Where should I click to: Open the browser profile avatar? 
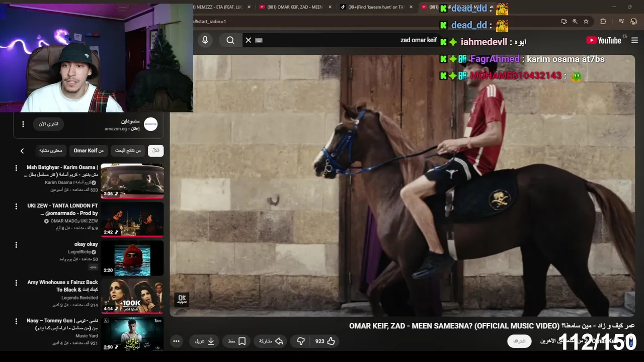tap(633, 22)
